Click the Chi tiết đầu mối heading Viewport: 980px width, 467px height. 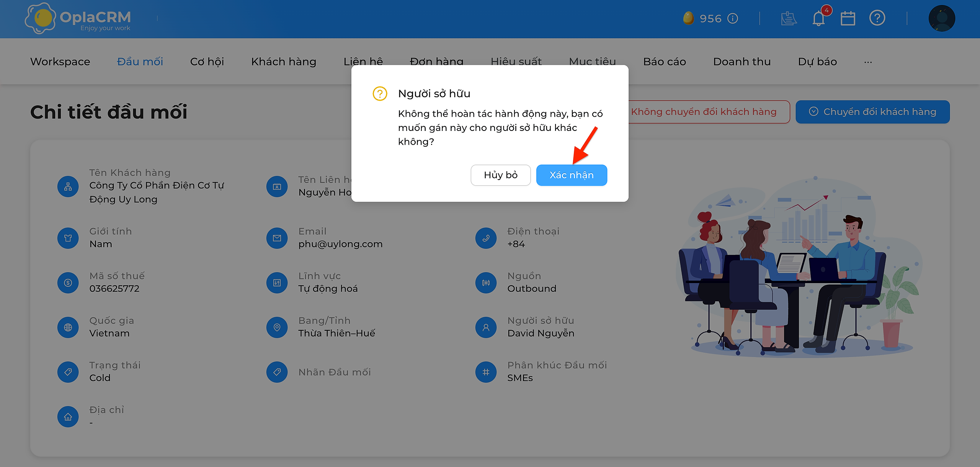[109, 112]
